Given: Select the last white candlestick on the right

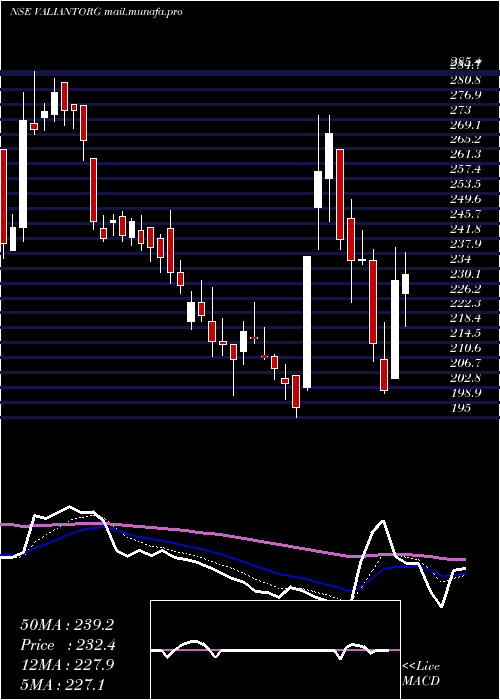Looking at the screenshot, I should point(405,284).
